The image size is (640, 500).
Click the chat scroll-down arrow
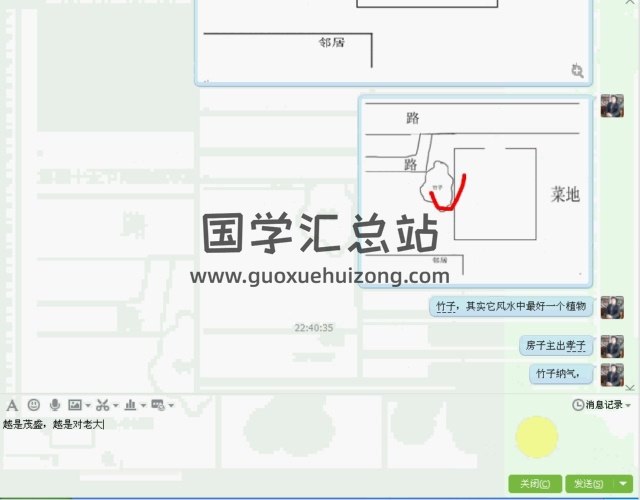[630, 388]
